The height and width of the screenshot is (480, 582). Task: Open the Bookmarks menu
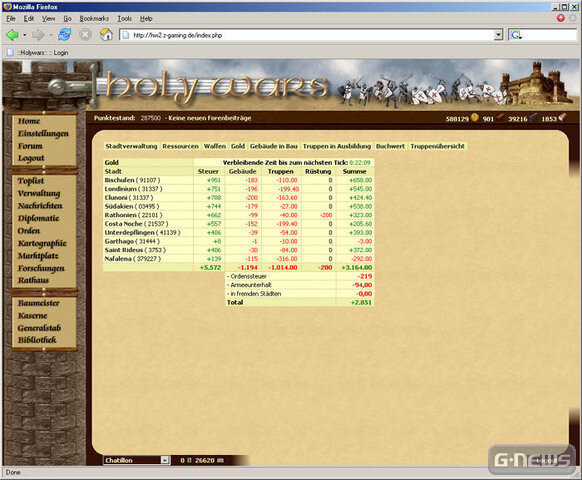coord(94,19)
